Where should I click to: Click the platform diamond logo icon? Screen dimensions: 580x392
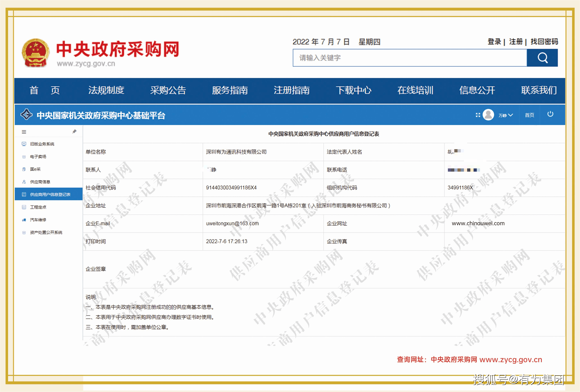pos(26,115)
